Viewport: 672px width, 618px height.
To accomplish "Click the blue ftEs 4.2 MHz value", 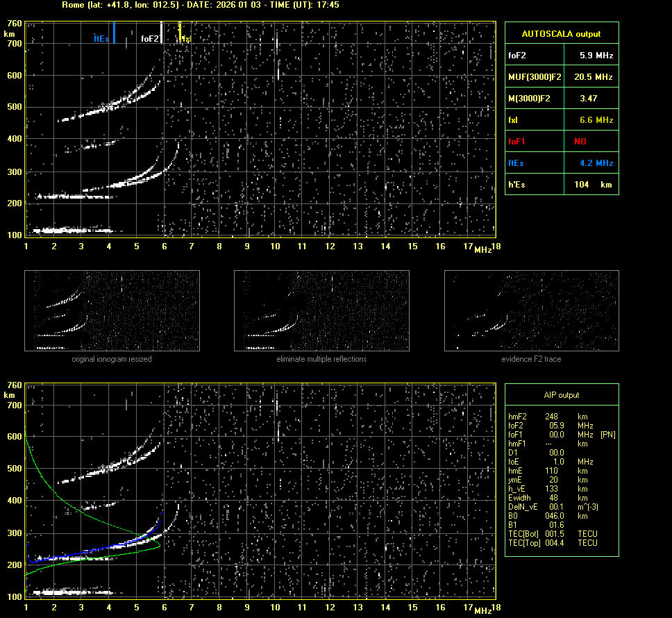I will pos(596,163).
